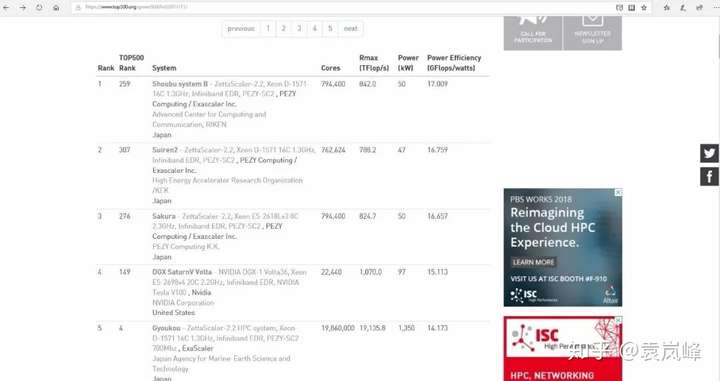Screen dimensions: 720x381
Task: Select power efficiency value 15.113
Action: click(x=437, y=272)
